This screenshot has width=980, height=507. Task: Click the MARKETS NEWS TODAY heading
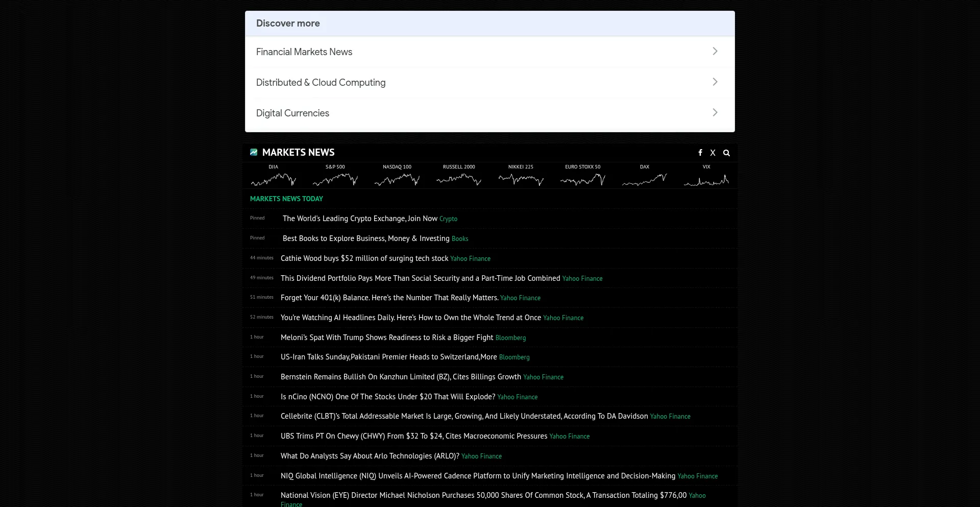tap(286, 199)
